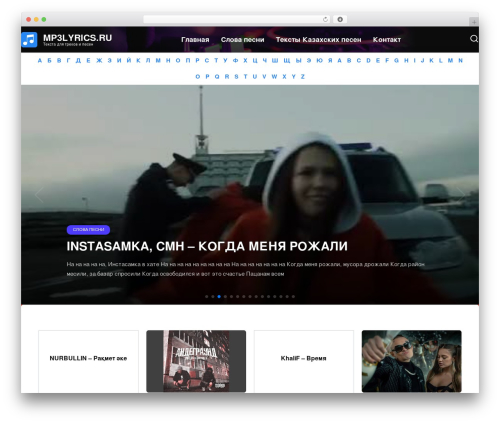Open the Тексты Казахских песен menu item

[318, 40]
